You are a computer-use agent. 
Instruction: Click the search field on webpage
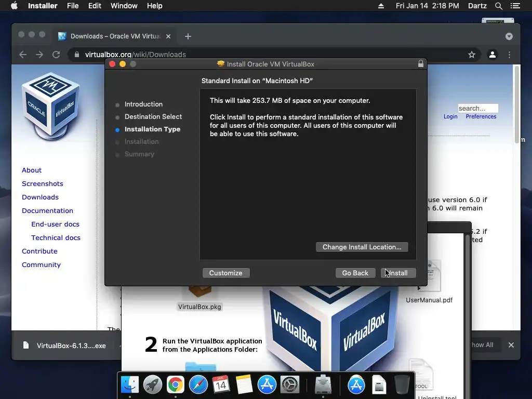pyautogui.click(x=478, y=108)
